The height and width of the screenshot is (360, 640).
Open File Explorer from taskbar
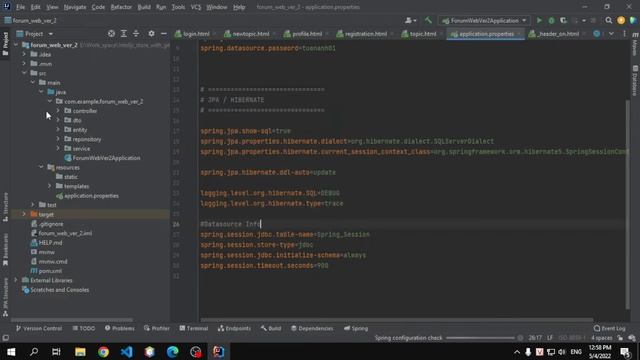click(x=80, y=351)
